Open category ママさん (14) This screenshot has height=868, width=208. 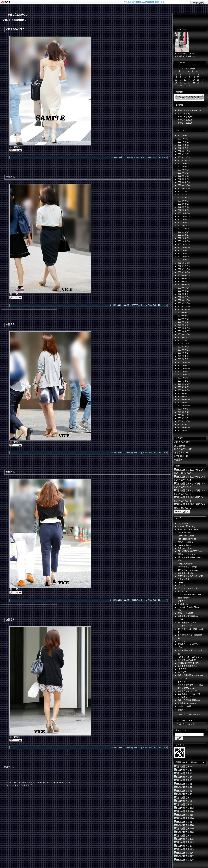pyautogui.click(x=181, y=453)
